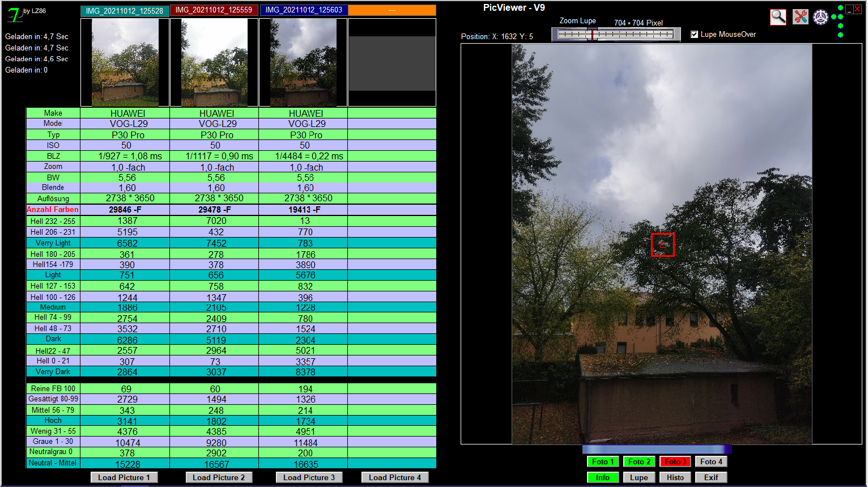Select the IMG_20211012_125528 header tab
The image size is (868, 487).
click(125, 10)
